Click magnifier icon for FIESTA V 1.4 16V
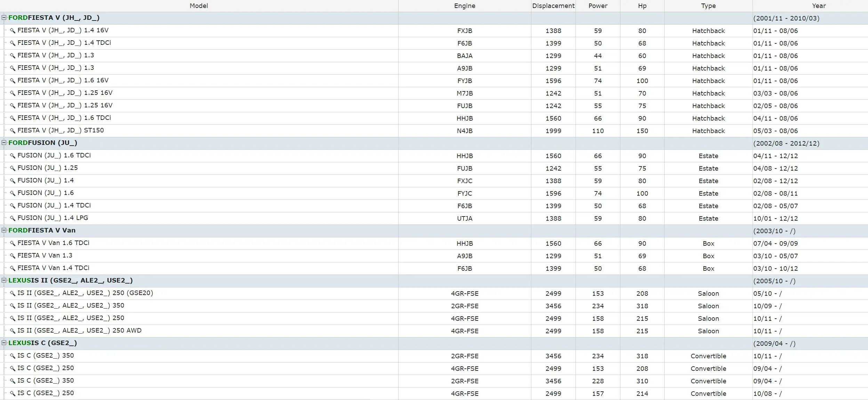Viewport: 868px width, 400px height. pos(13,31)
